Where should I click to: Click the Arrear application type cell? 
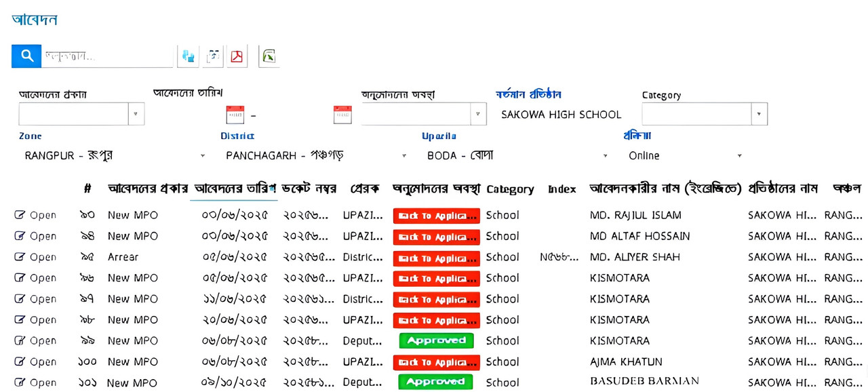(x=123, y=257)
